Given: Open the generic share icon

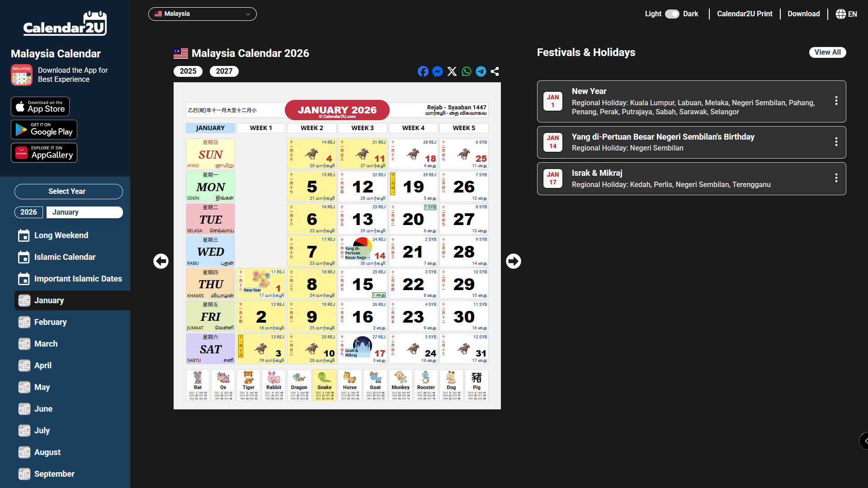Looking at the screenshot, I should (x=495, y=71).
